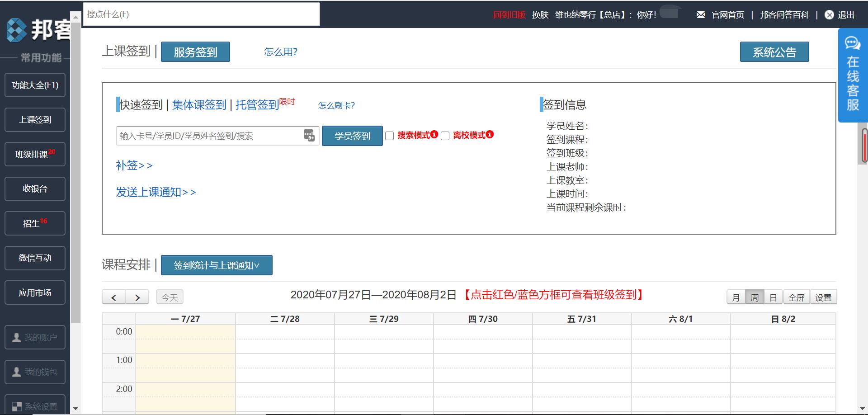Switch to 集体课签到 tab

tap(199, 104)
